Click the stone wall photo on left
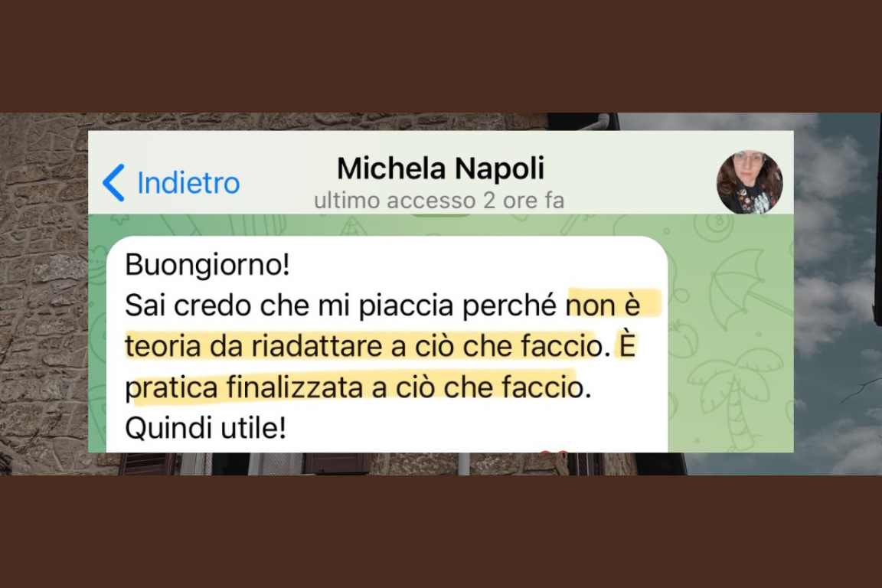The height and width of the screenshot is (588, 882). click(x=44, y=292)
